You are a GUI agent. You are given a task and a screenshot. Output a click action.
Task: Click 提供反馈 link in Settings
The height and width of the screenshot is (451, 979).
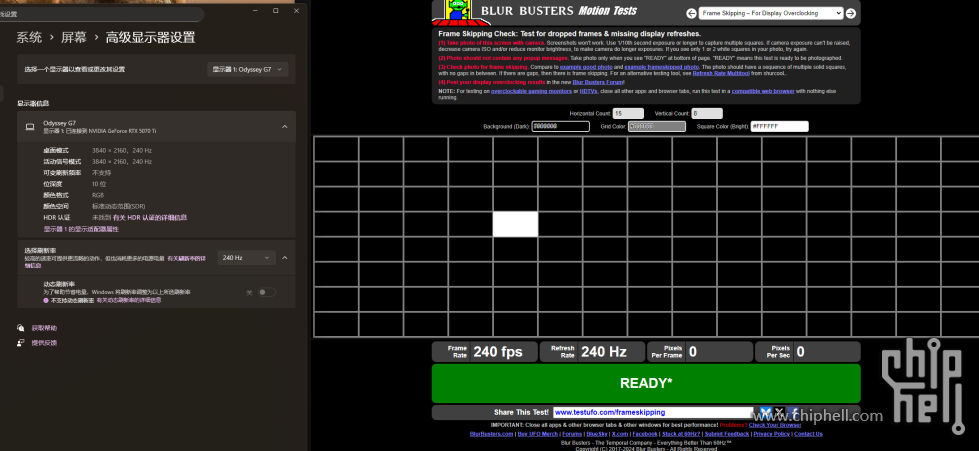[x=44, y=343]
